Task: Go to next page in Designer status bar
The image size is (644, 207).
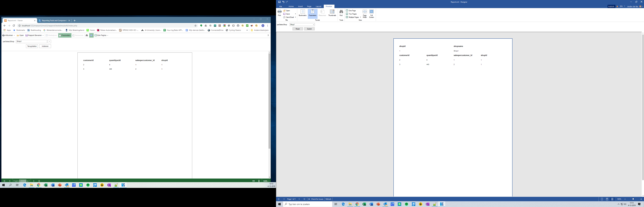Action: [299, 199]
